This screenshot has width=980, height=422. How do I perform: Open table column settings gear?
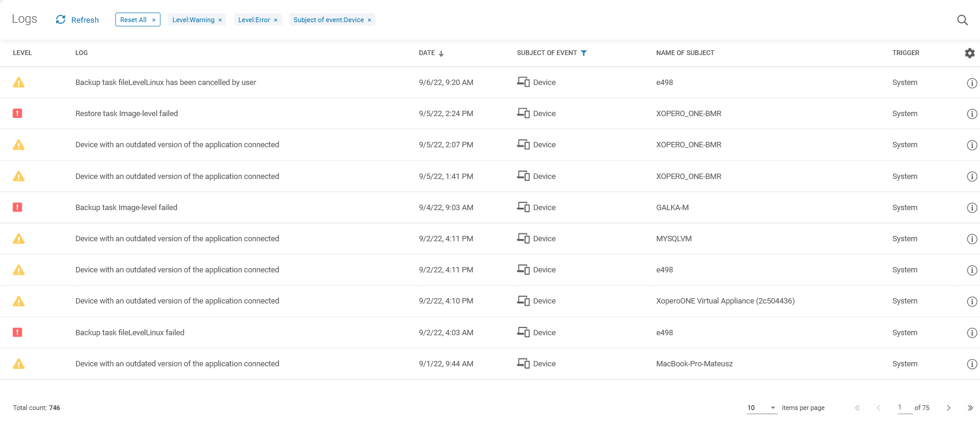pos(969,53)
